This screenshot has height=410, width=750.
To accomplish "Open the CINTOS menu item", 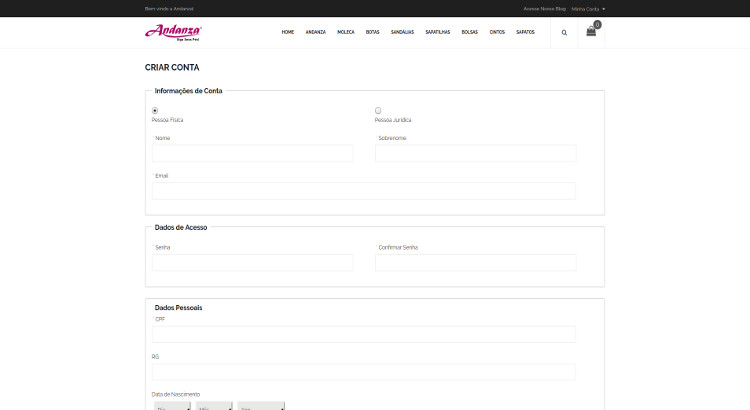I will [497, 32].
